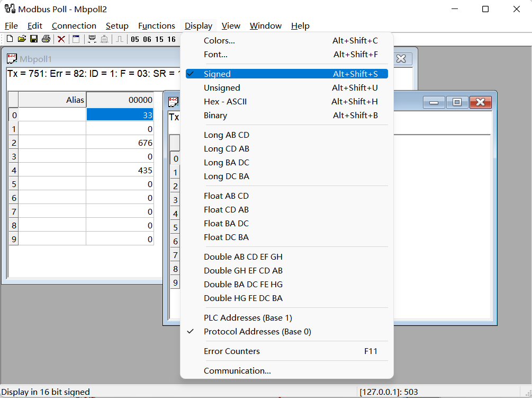The height and width of the screenshot is (398, 532).
Task: Select Float AB CD format
Action: [287, 196]
